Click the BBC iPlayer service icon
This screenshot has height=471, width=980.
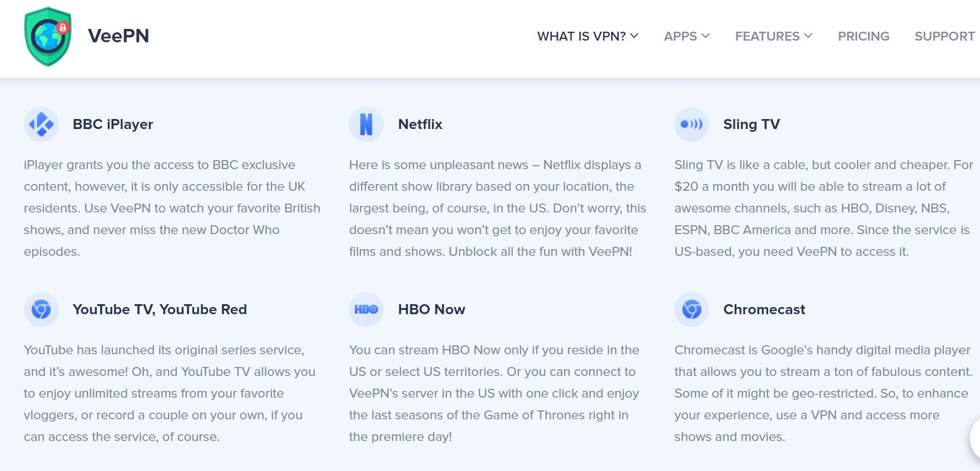click(41, 124)
